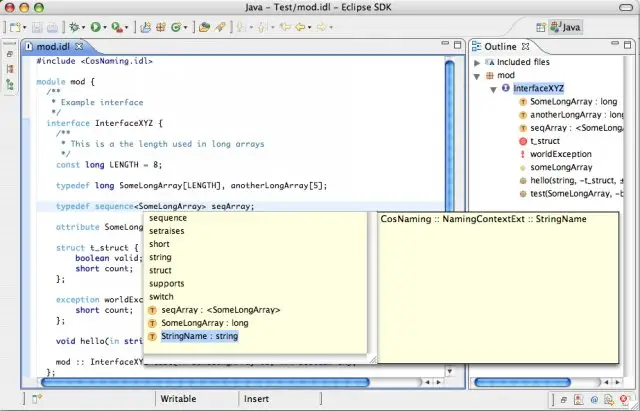640x411 pixels.
Task: Click the Writable status bar field
Action: pos(178,399)
